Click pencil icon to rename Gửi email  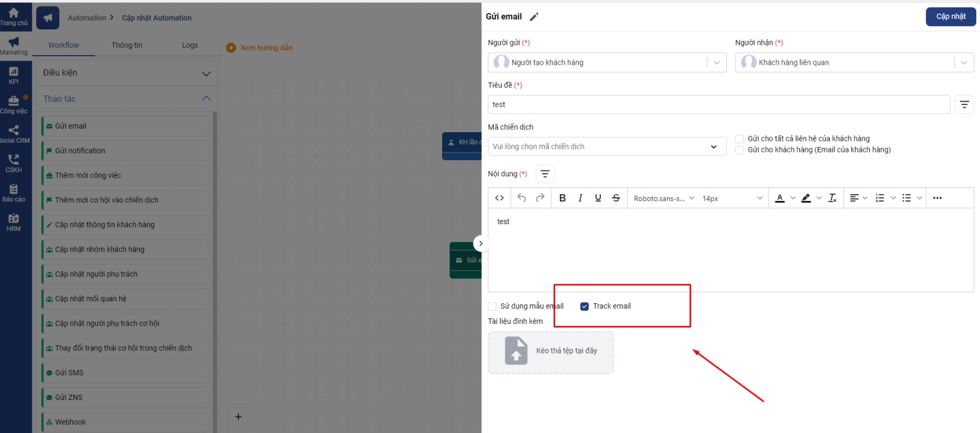[x=534, y=17]
